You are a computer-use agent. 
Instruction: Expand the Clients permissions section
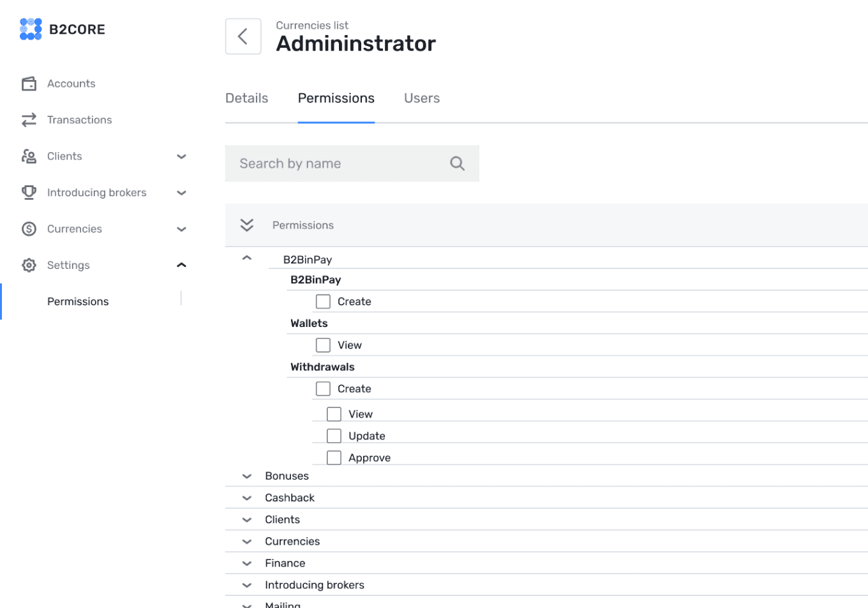click(247, 520)
